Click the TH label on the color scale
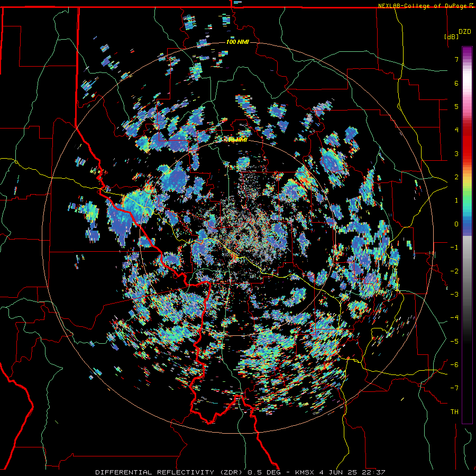This screenshot has height=476, width=476. point(454,412)
